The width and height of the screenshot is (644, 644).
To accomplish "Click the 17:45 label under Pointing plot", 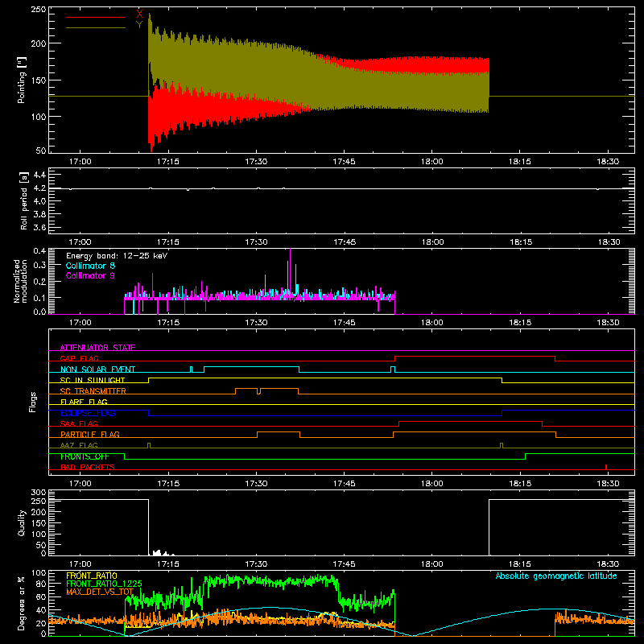I will point(345,162).
